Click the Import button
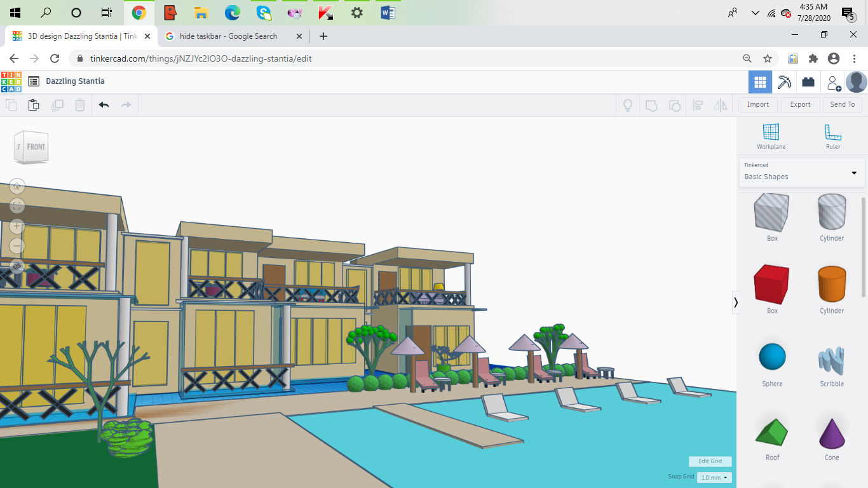This screenshot has width=868, height=488. (x=758, y=105)
